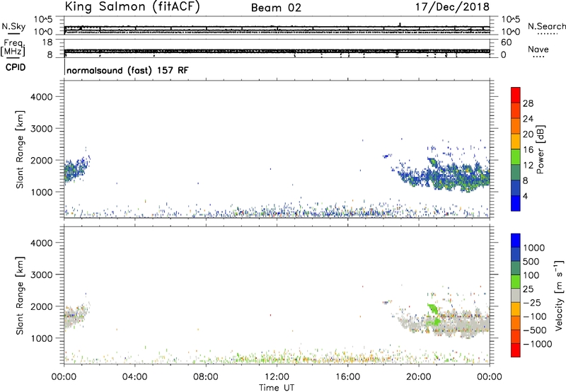
Task: Click the '3000' tick in the velocity panel
Action: pyautogui.click(x=42, y=275)
